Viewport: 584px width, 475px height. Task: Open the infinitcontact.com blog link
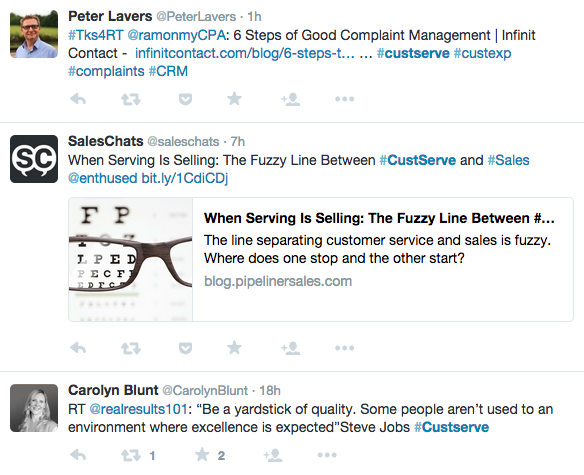[x=245, y=53]
